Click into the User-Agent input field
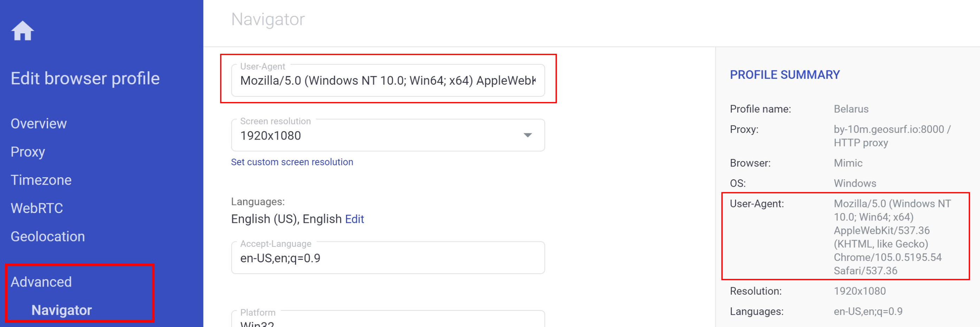 pos(388,80)
